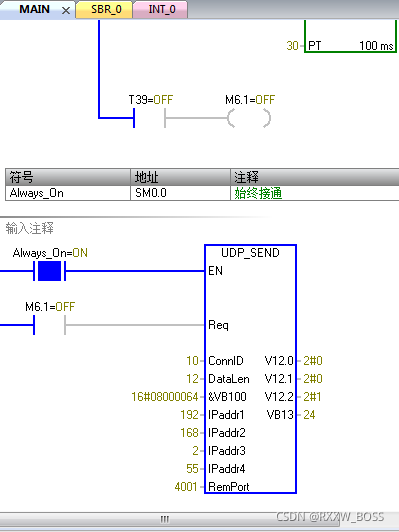The height and width of the screenshot is (532, 399).
Task: Click the Req input of UDP_SEND
Action: (x=218, y=325)
